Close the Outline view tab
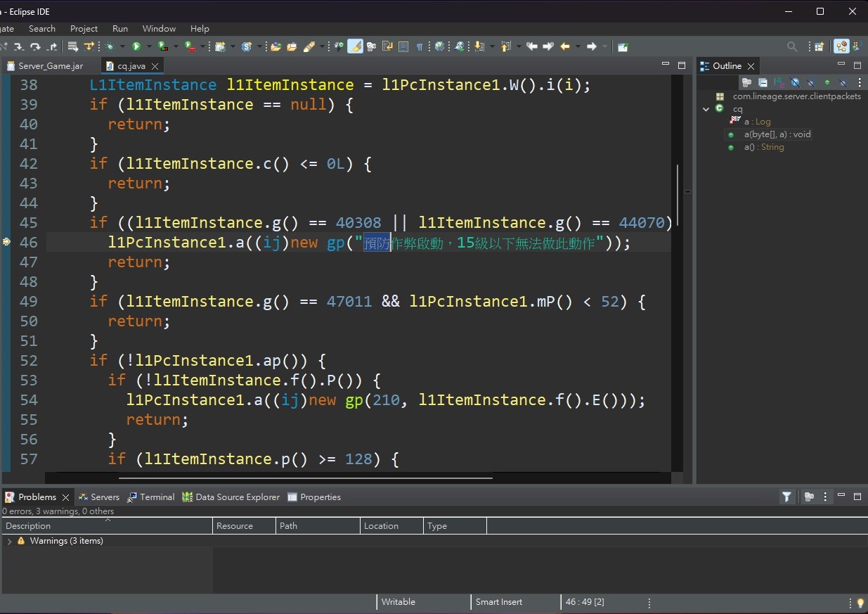The width and height of the screenshot is (868, 614). 751,66
